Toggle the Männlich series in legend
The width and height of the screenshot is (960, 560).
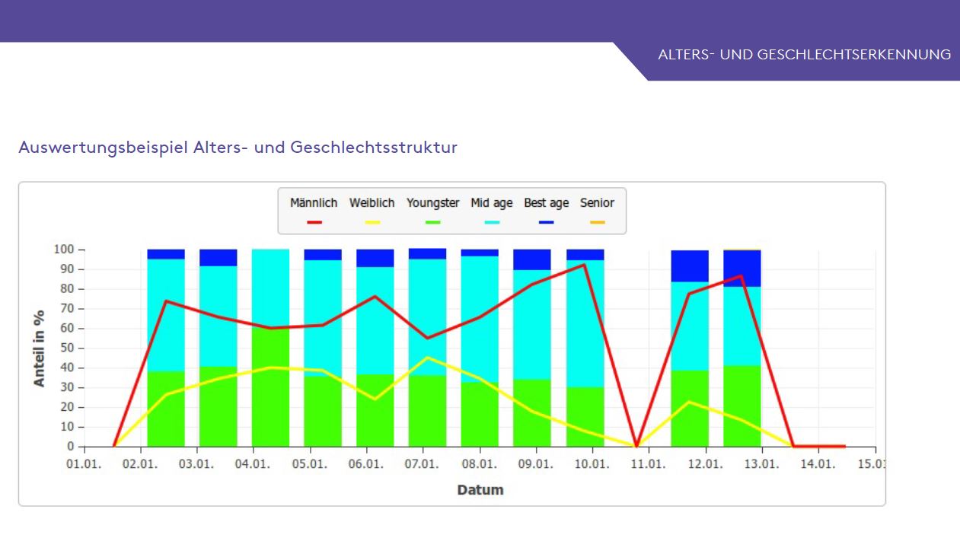[x=313, y=203]
